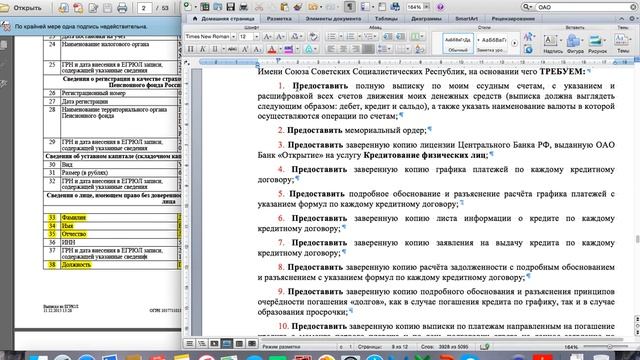Click the edit document icon in PDF viewer
Screen dimensions: 640x360
93,8
